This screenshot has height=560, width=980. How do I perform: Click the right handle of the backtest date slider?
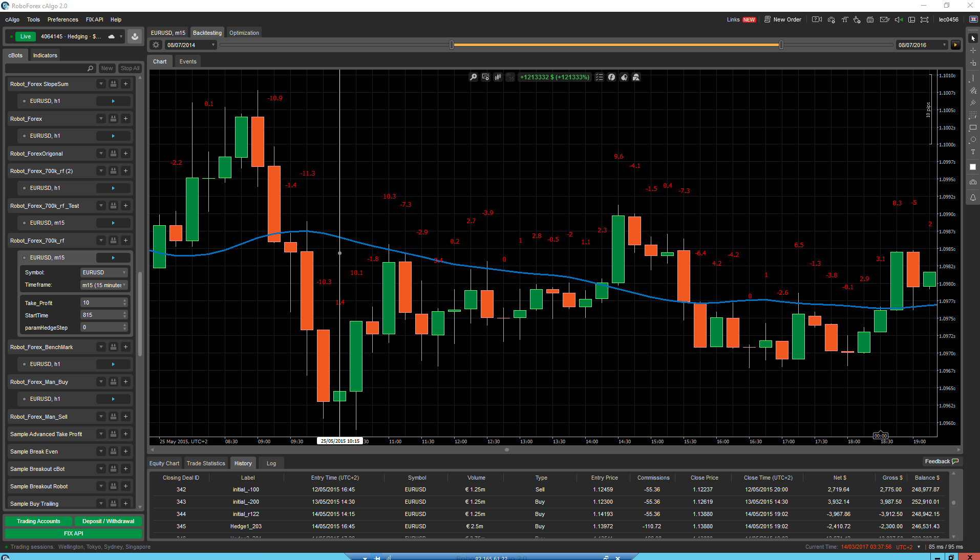point(781,45)
